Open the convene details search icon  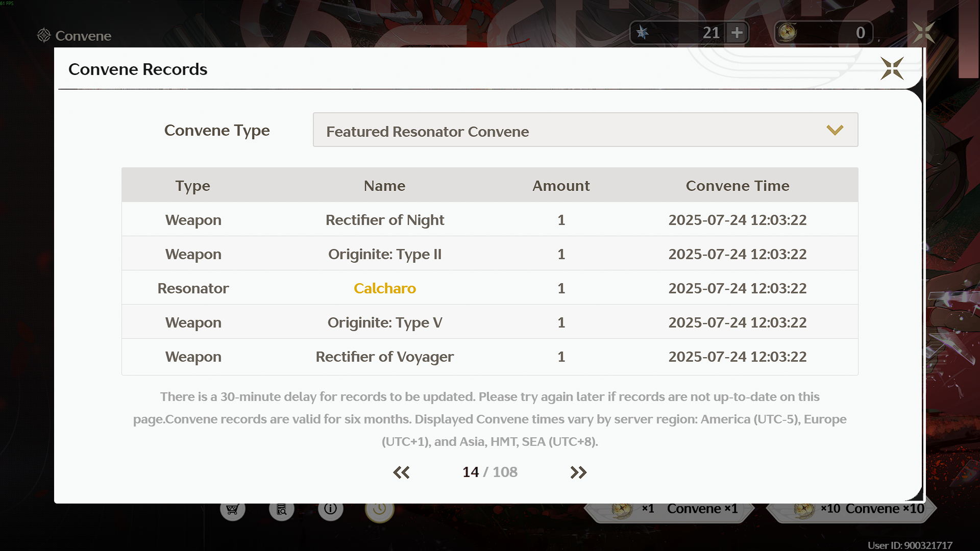(x=282, y=509)
